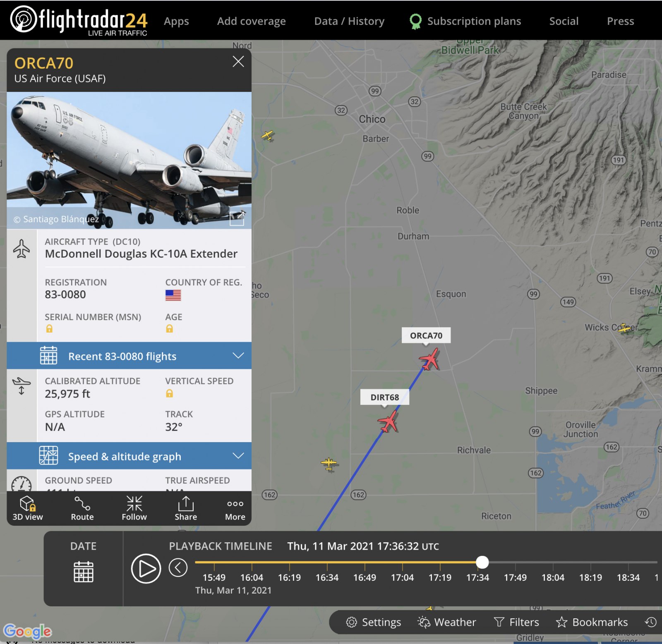The width and height of the screenshot is (662, 644).
Task: Share this flight
Action: coord(186,508)
